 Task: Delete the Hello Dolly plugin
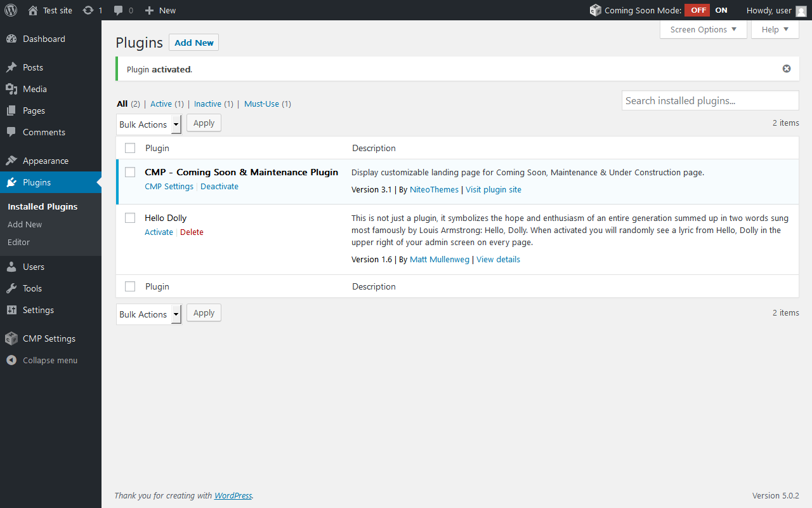pos(192,232)
